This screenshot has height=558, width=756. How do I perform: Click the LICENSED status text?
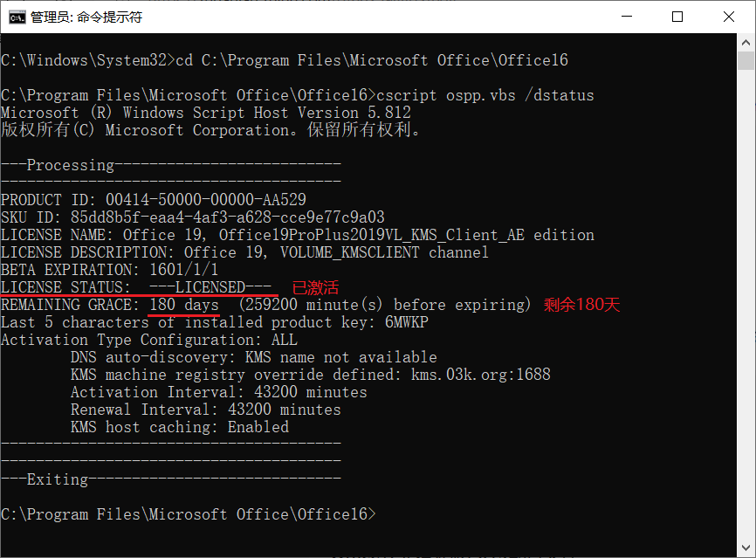point(210,287)
